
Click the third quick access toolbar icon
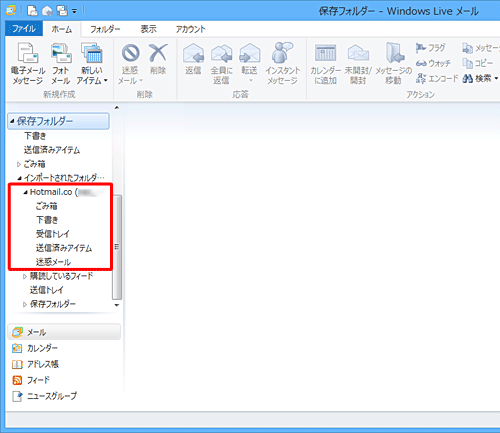tap(62, 11)
